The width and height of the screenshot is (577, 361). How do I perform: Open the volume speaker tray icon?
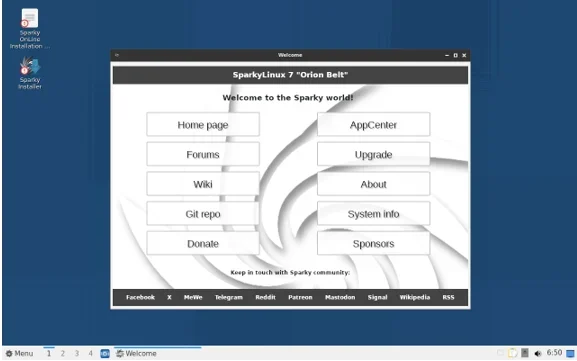(538, 354)
